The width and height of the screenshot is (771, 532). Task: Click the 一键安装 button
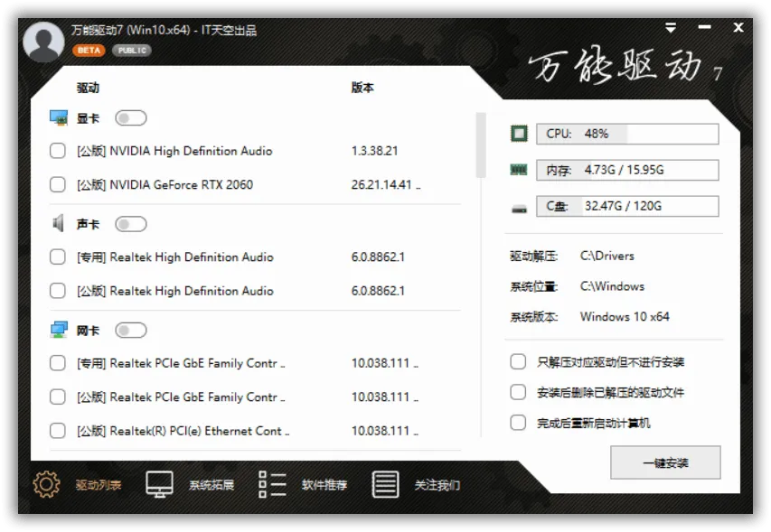tap(665, 462)
